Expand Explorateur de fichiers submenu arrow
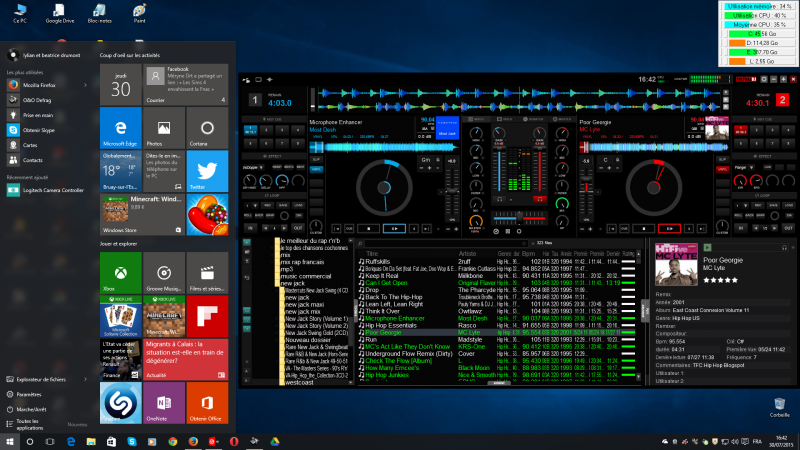The image size is (800, 450). pyautogui.click(x=86, y=379)
